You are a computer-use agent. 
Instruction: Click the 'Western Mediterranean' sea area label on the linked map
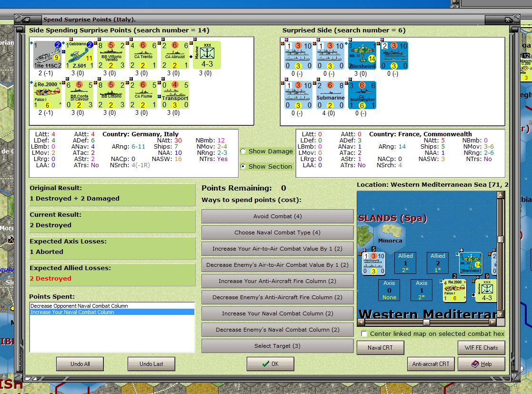coord(428,314)
